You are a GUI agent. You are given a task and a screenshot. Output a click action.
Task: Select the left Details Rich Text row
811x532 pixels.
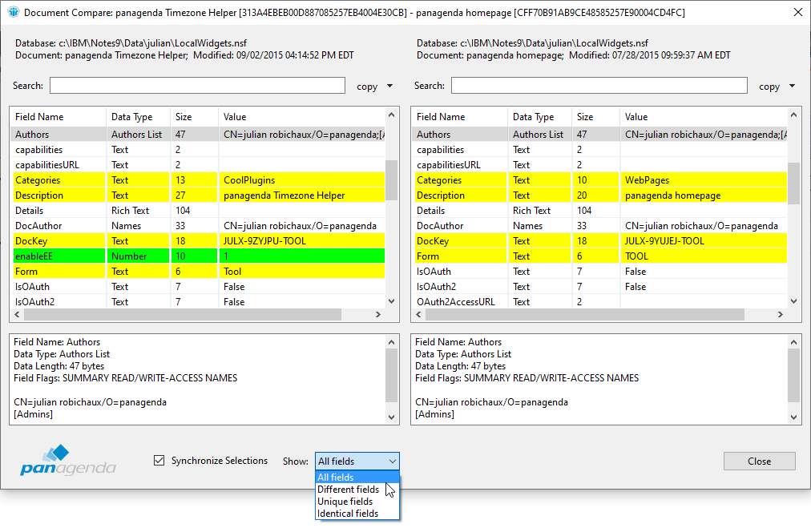(198, 211)
